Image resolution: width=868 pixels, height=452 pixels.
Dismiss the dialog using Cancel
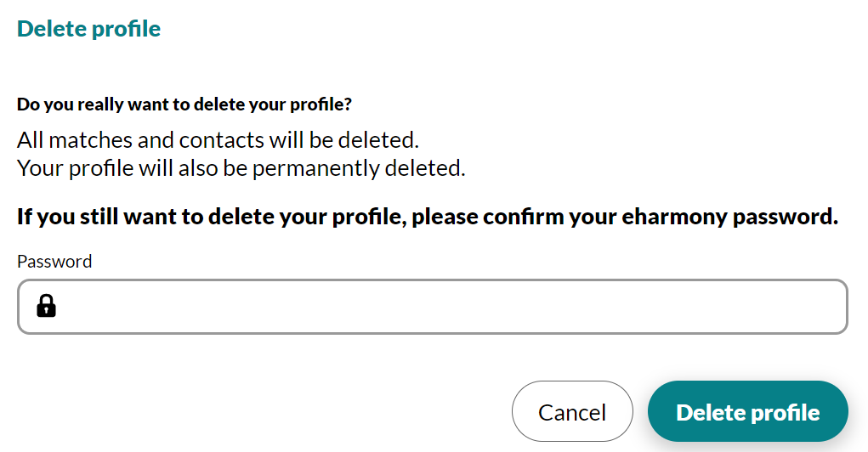(572, 411)
